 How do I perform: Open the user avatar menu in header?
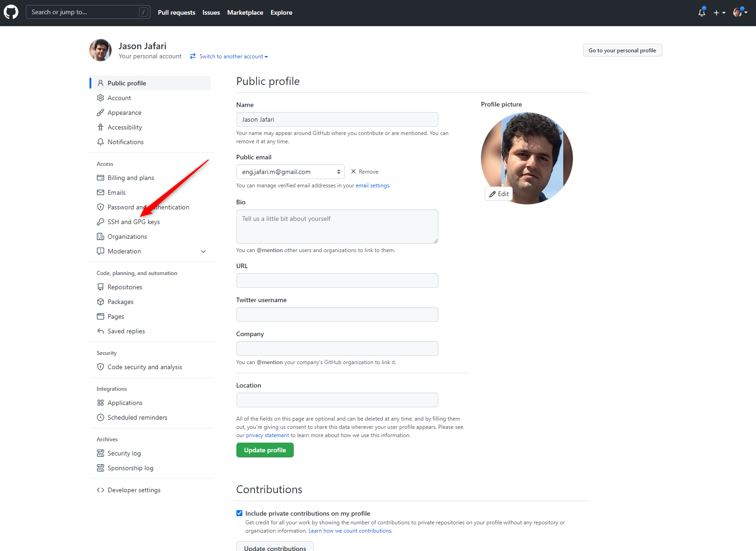[740, 12]
